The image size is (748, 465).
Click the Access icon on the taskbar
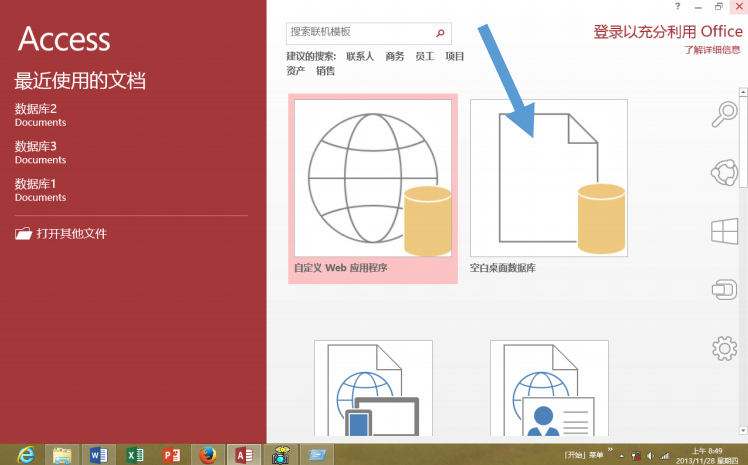(x=244, y=455)
